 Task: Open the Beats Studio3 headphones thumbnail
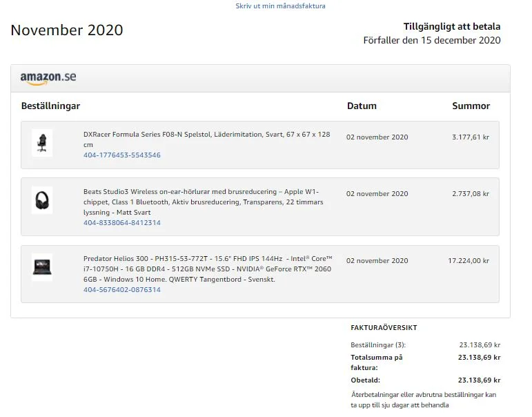coord(42,200)
